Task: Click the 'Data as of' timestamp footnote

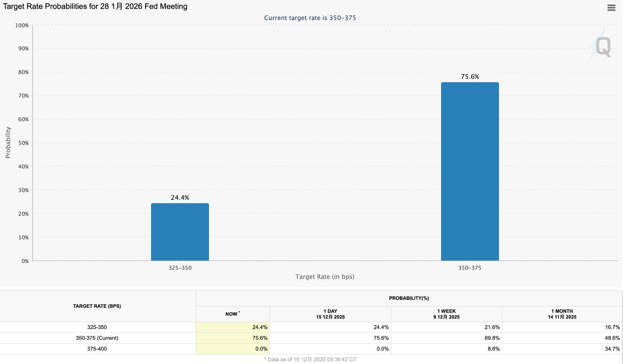Action: point(311,360)
